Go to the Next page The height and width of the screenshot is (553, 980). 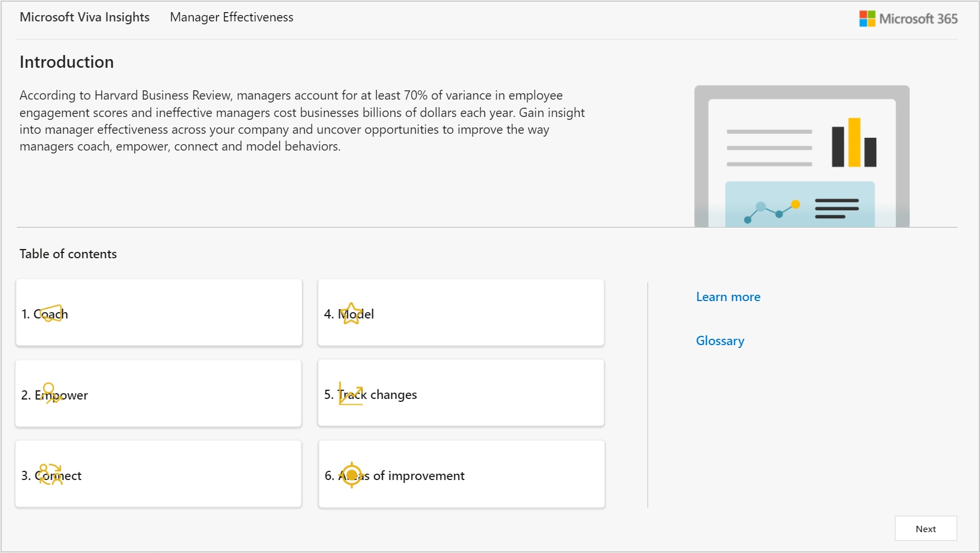pos(926,529)
